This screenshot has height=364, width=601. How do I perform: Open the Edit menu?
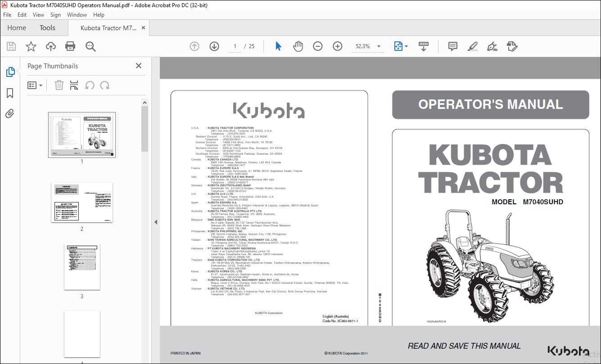point(22,15)
